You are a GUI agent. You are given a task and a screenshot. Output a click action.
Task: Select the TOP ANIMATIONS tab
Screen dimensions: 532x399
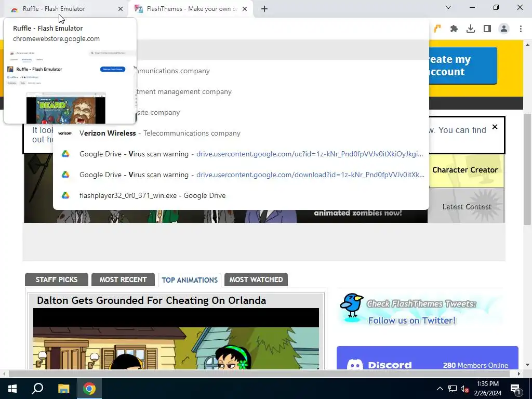tap(190, 280)
